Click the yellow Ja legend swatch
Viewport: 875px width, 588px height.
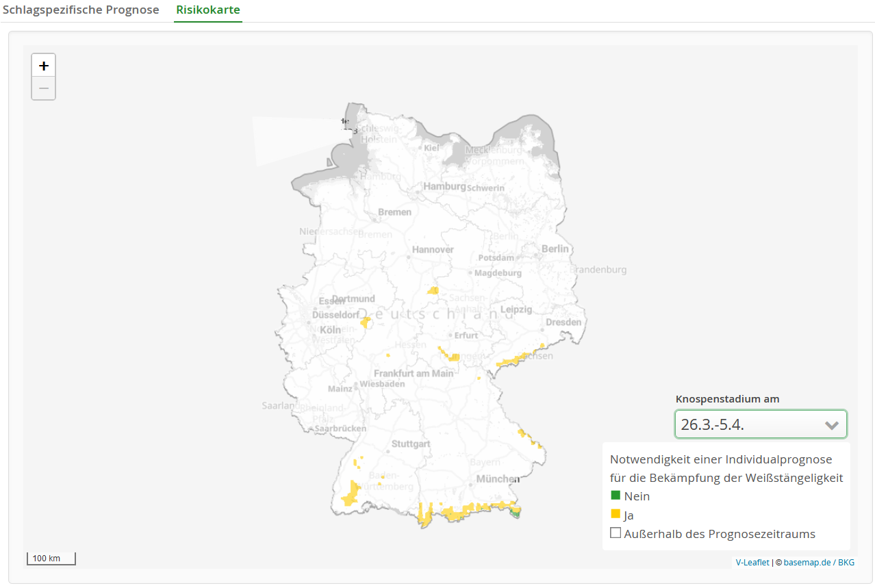tap(616, 514)
